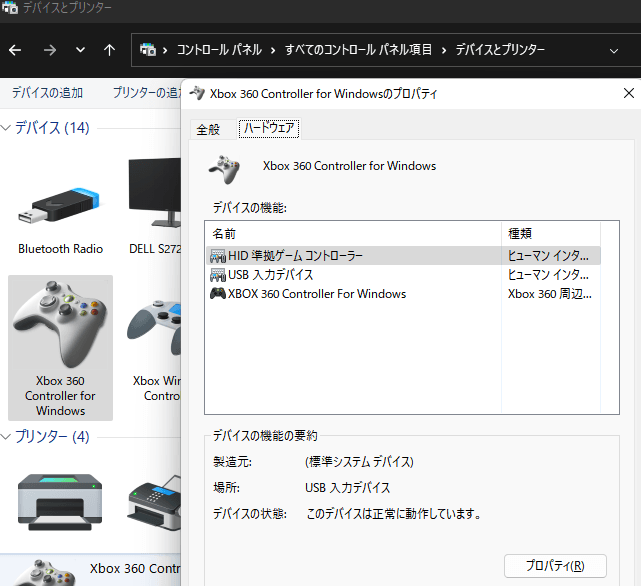Click the プロパティ(R) button
Screen dimensions: 641x586
pos(555,566)
